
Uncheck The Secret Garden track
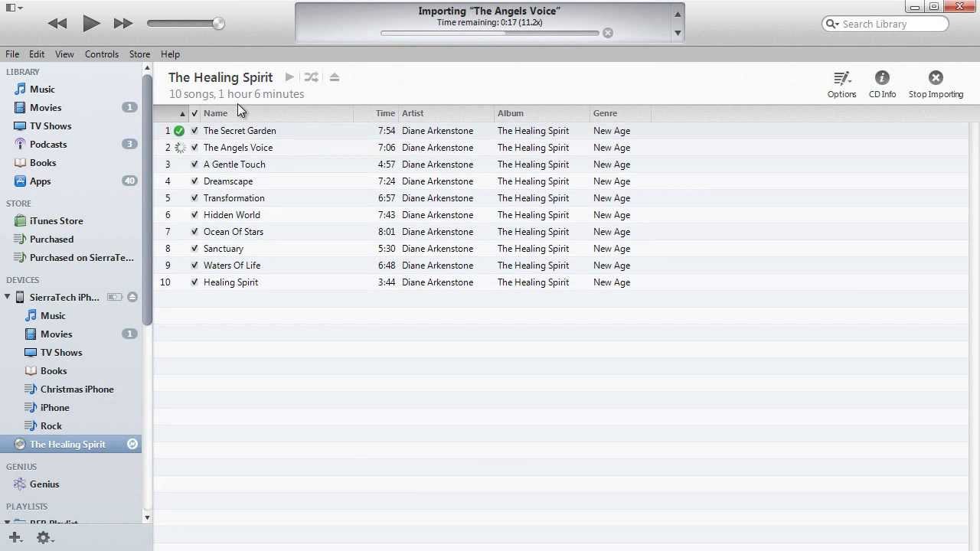[194, 131]
